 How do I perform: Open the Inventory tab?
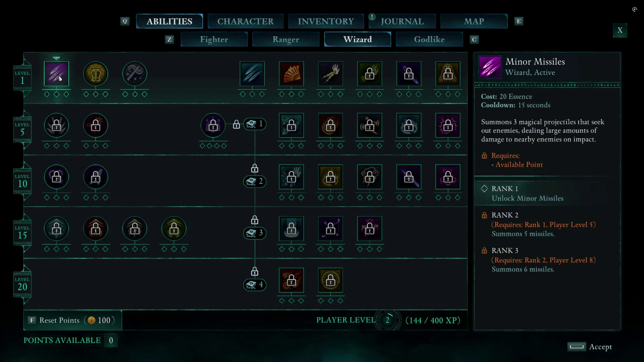tap(326, 21)
